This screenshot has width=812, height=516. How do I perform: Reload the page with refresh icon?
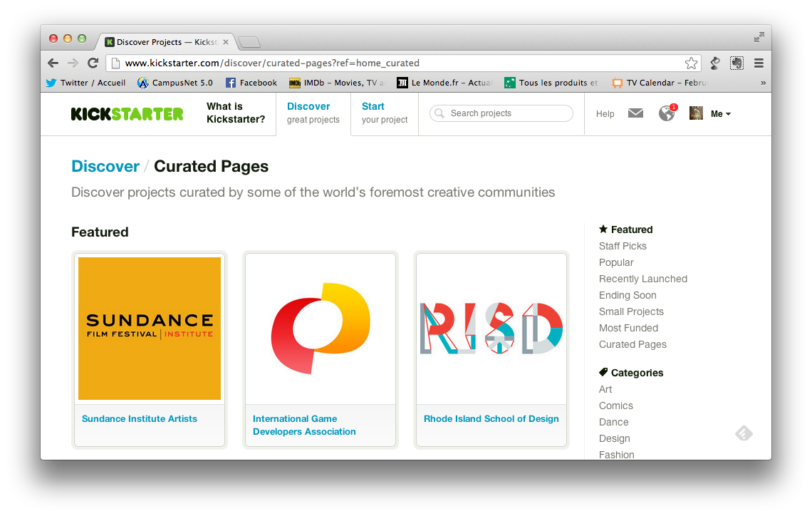(x=93, y=63)
